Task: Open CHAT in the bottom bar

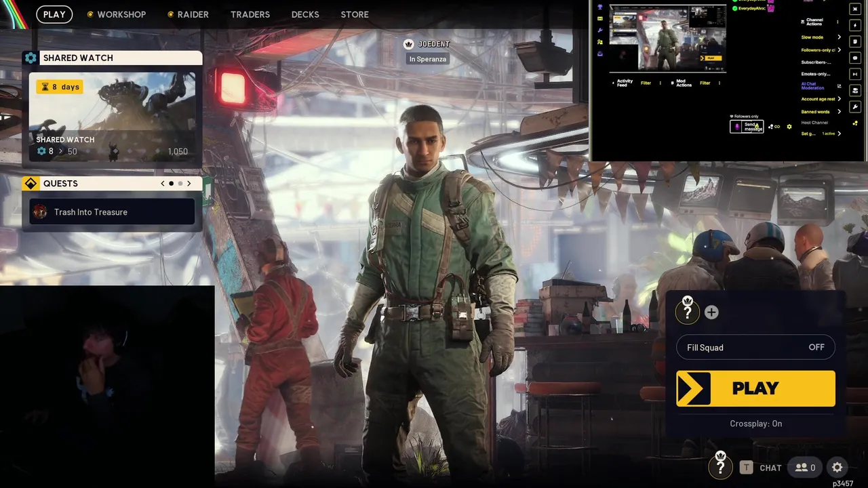Action: pyautogui.click(x=770, y=468)
